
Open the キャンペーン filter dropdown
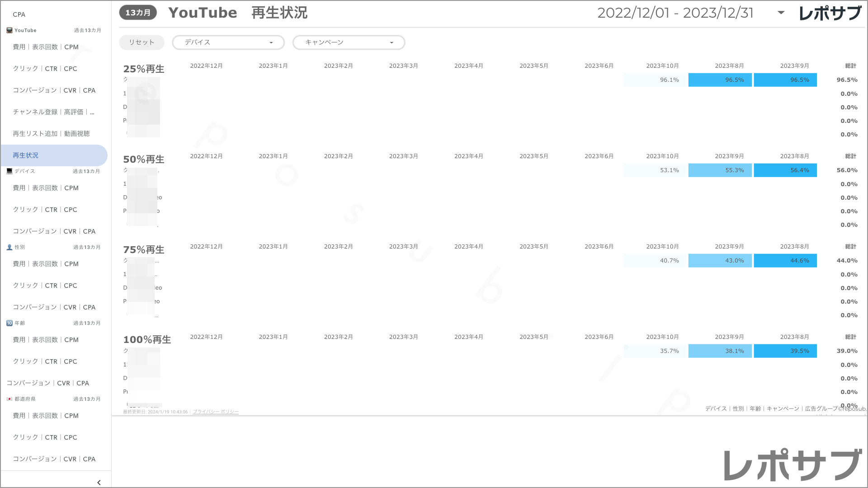[x=349, y=42]
